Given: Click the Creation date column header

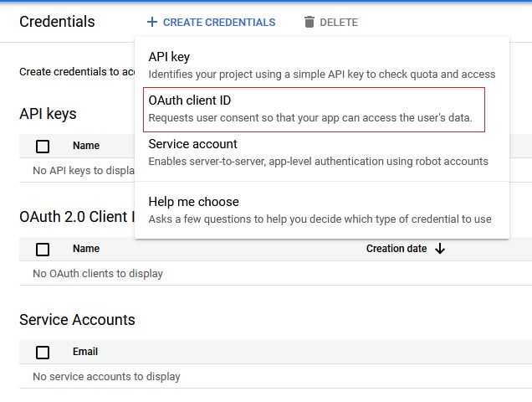Looking at the screenshot, I should click(x=396, y=249).
